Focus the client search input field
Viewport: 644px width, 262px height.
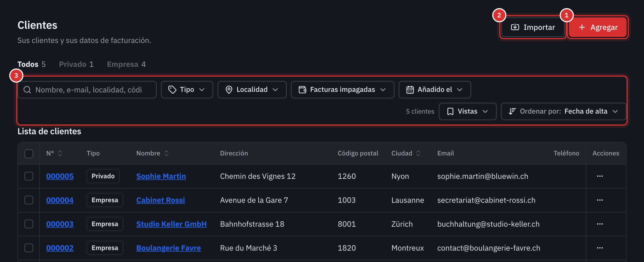(87, 90)
